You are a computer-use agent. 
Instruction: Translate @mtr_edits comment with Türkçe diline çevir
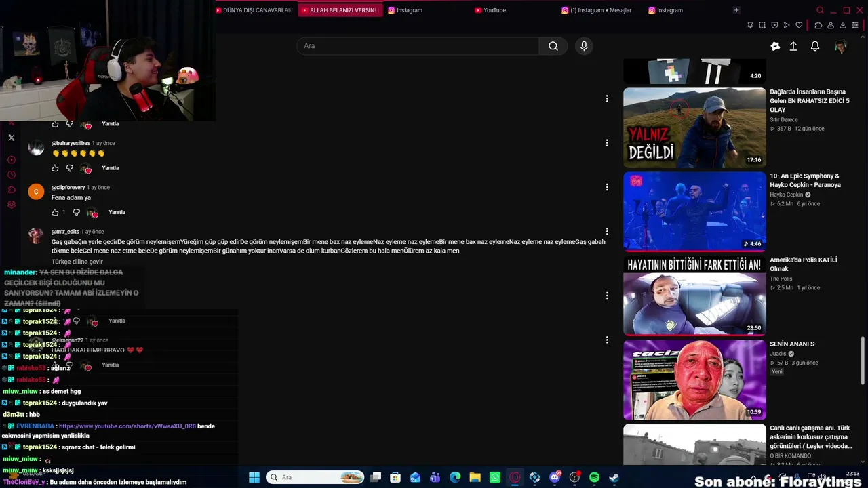[x=77, y=262]
